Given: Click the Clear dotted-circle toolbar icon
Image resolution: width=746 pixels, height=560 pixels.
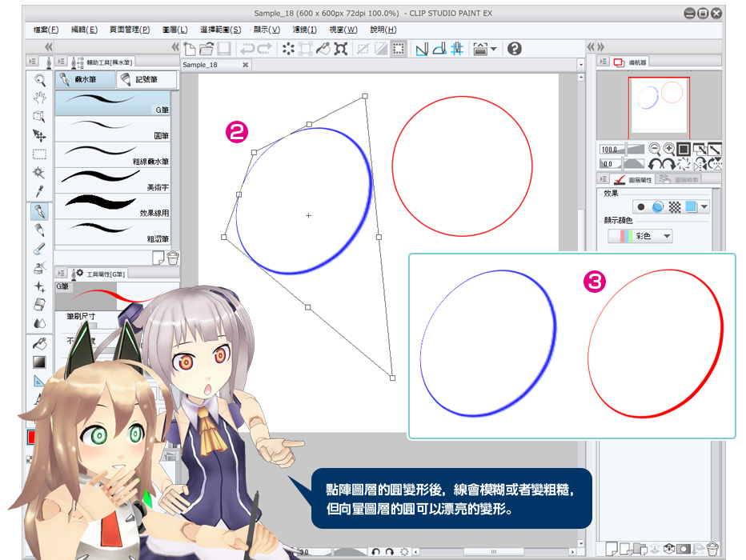Looking at the screenshot, I should [288, 49].
